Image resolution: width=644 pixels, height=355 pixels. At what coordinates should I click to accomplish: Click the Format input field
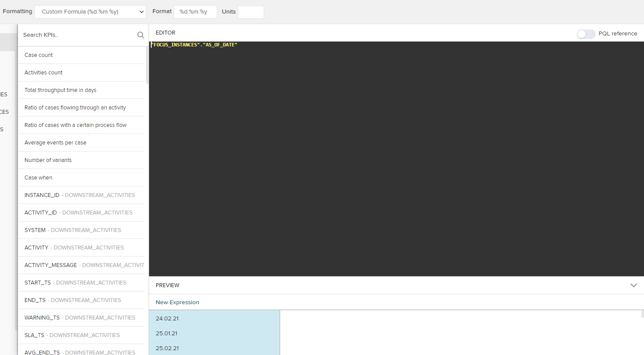coord(195,12)
